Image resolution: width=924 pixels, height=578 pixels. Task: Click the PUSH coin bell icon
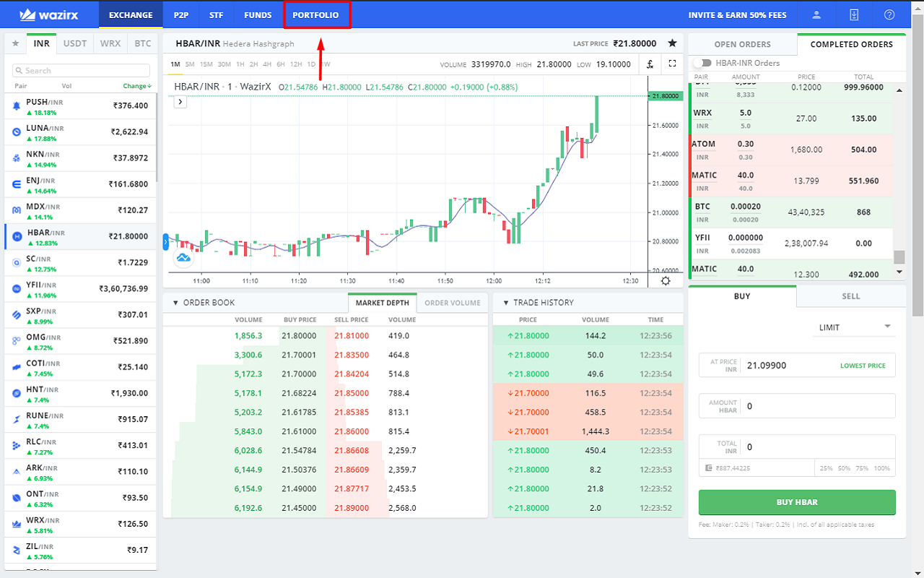coord(17,106)
